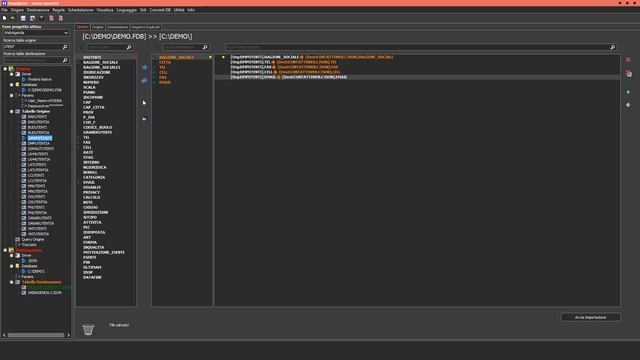The height and width of the screenshot is (360, 640).
Task: Collapse the Tabelle Destinazione node
Action: pyautogui.click(x=12, y=282)
